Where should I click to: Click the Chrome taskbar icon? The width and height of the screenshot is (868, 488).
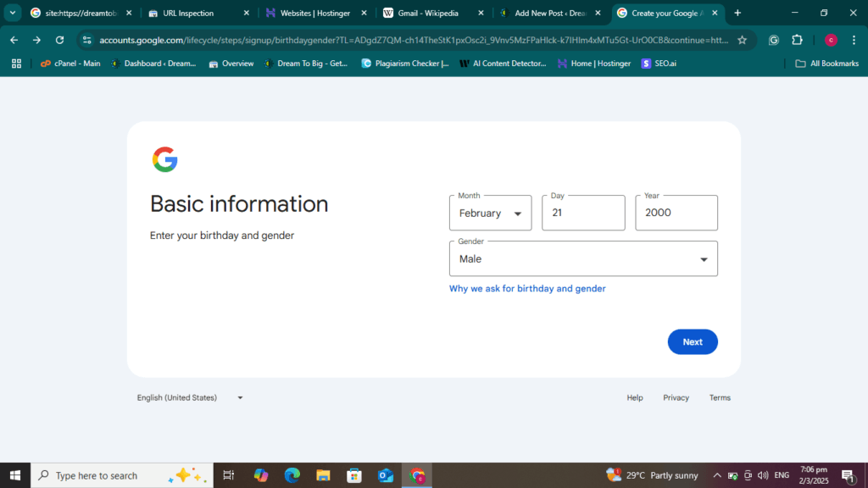417,475
